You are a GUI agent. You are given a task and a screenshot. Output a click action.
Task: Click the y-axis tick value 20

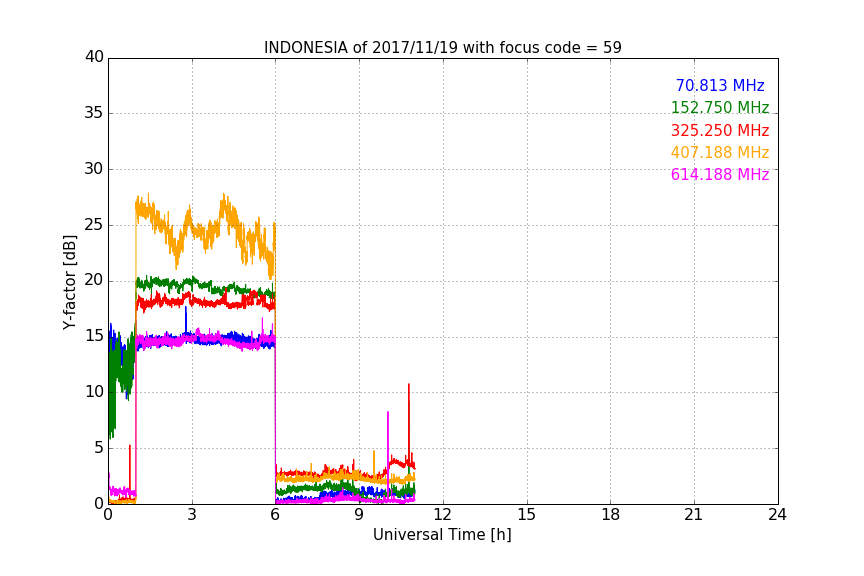(94, 280)
